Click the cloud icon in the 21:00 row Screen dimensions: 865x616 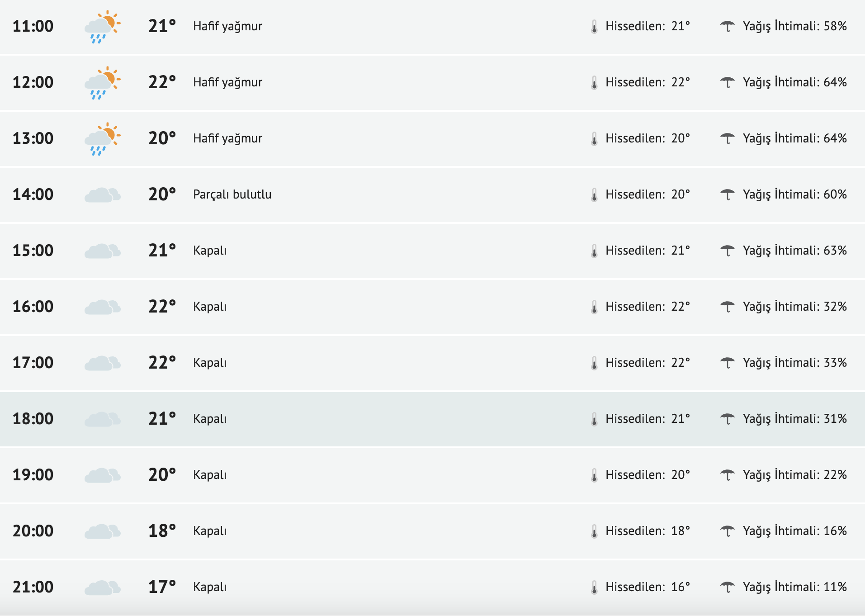click(102, 588)
